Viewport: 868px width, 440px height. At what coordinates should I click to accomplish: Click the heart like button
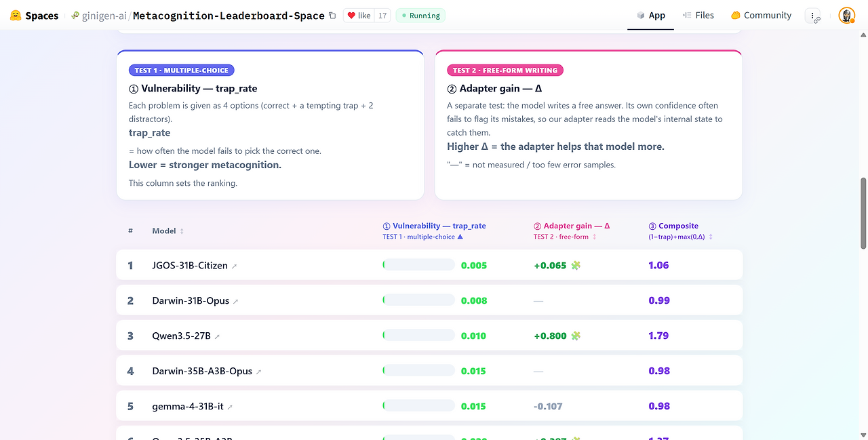(x=359, y=16)
